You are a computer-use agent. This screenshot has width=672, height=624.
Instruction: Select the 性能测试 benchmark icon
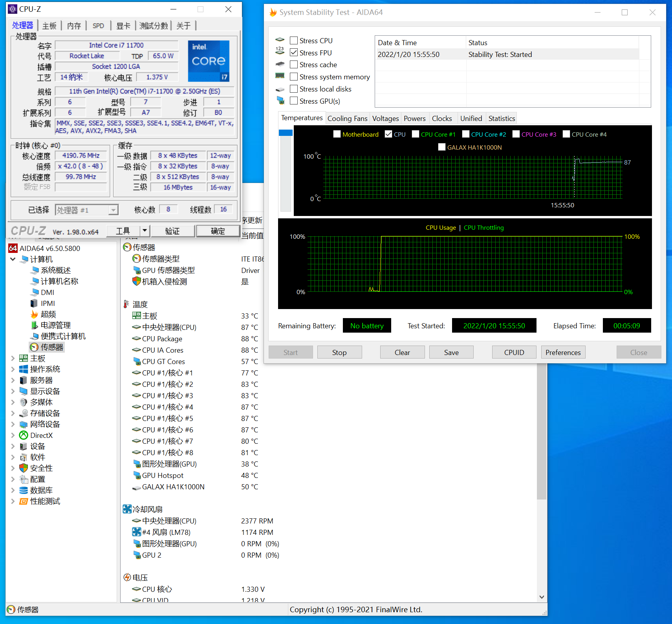(x=24, y=501)
